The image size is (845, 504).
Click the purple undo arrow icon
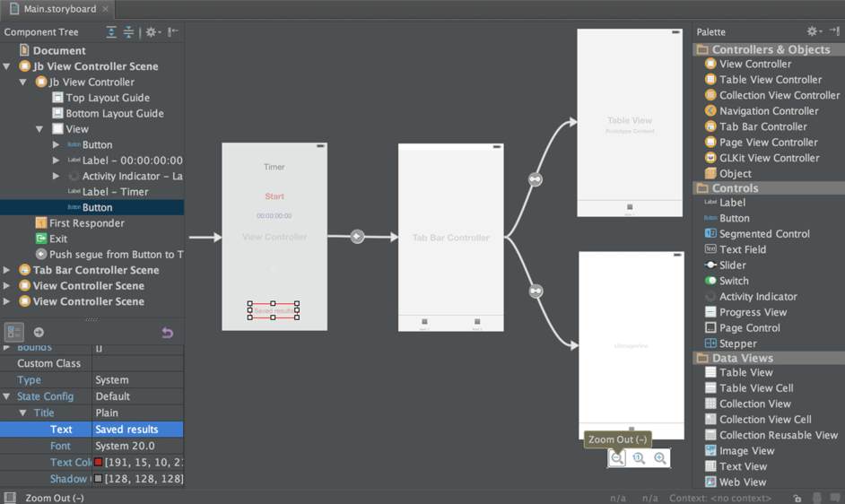168,333
